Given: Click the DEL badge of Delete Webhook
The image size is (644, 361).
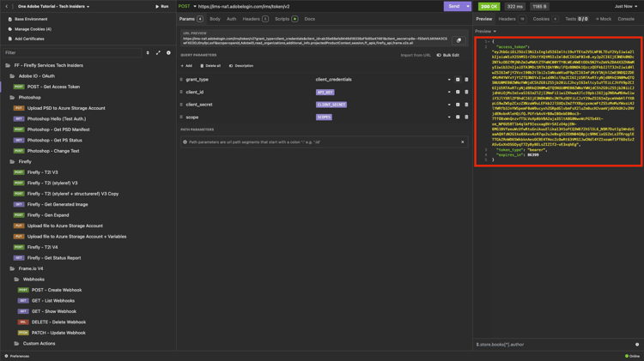Looking at the screenshot, I should pos(23,322).
